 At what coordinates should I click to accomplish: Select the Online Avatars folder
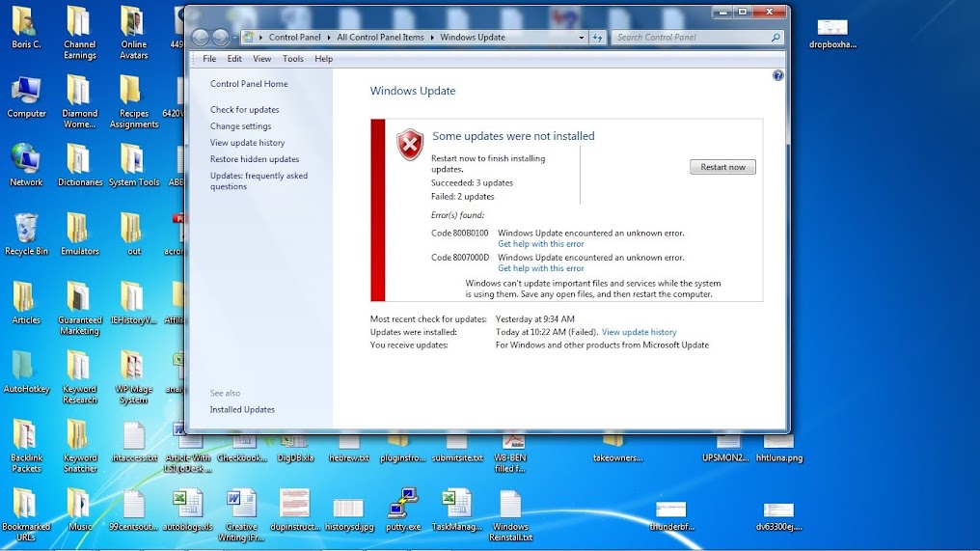(134, 33)
